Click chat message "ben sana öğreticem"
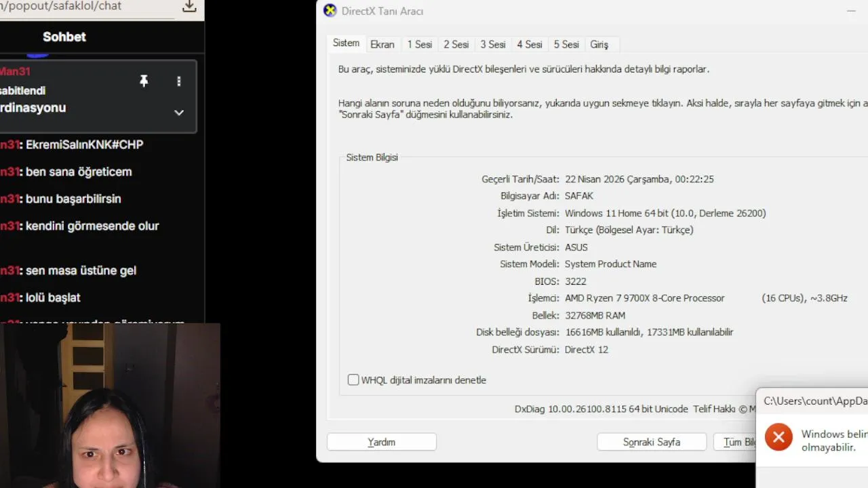Image resolution: width=868 pixels, height=488 pixels. coord(79,171)
